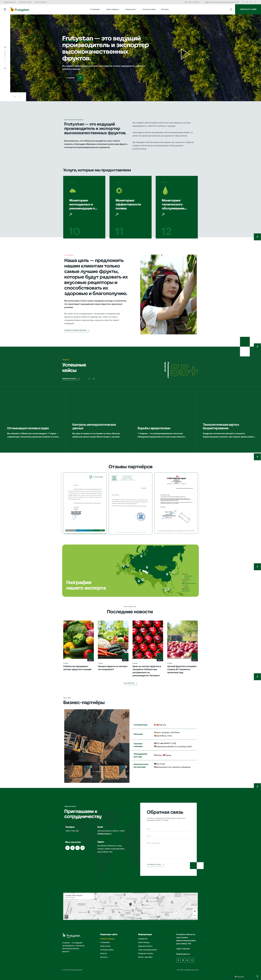Screen dimensions: 261x980
Task: Click the green arrow beside the hero's О компании button
Action: tap(80, 78)
